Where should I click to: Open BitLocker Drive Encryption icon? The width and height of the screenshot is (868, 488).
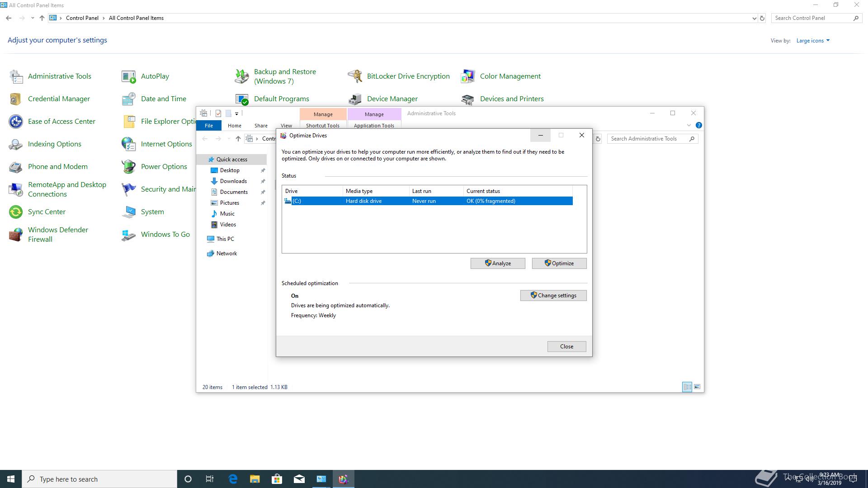click(x=355, y=76)
